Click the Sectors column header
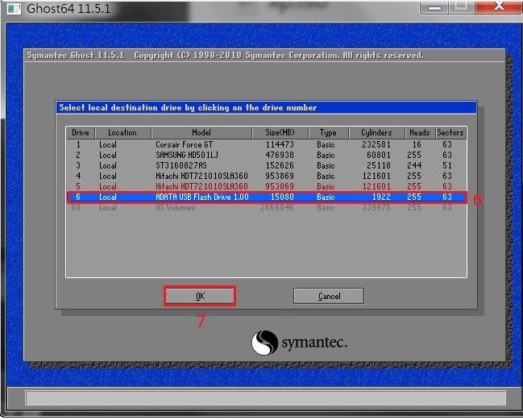 point(450,132)
